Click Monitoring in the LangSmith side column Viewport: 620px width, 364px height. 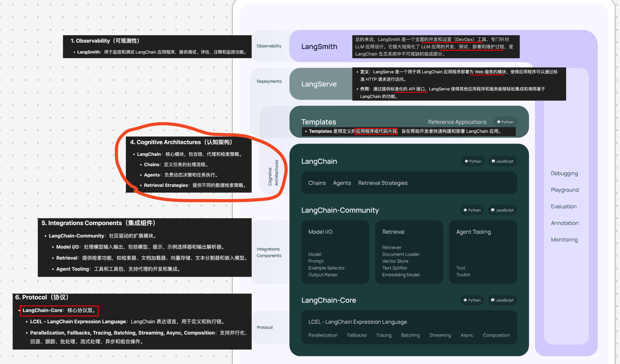[564, 240]
